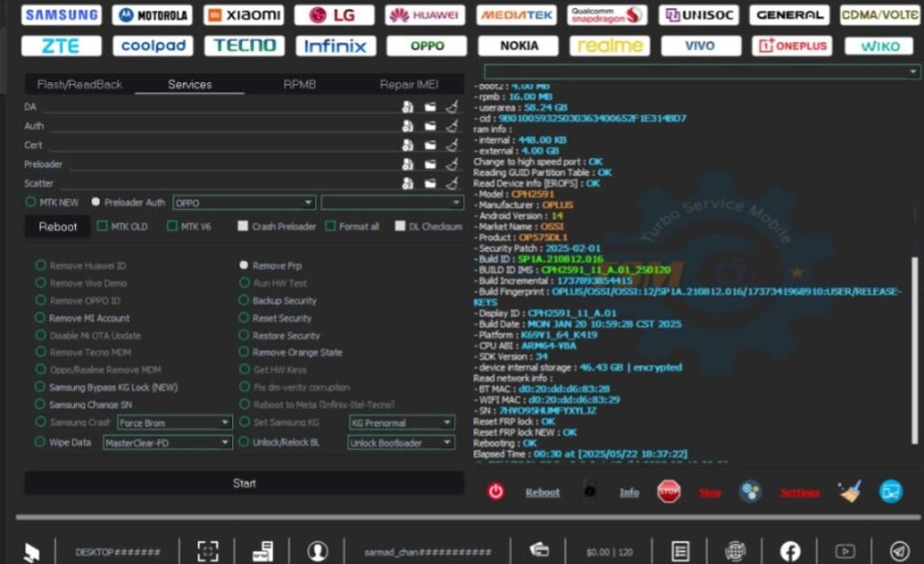Select the Remove MI Account option
This screenshot has height=564, width=924.
pos(40,319)
